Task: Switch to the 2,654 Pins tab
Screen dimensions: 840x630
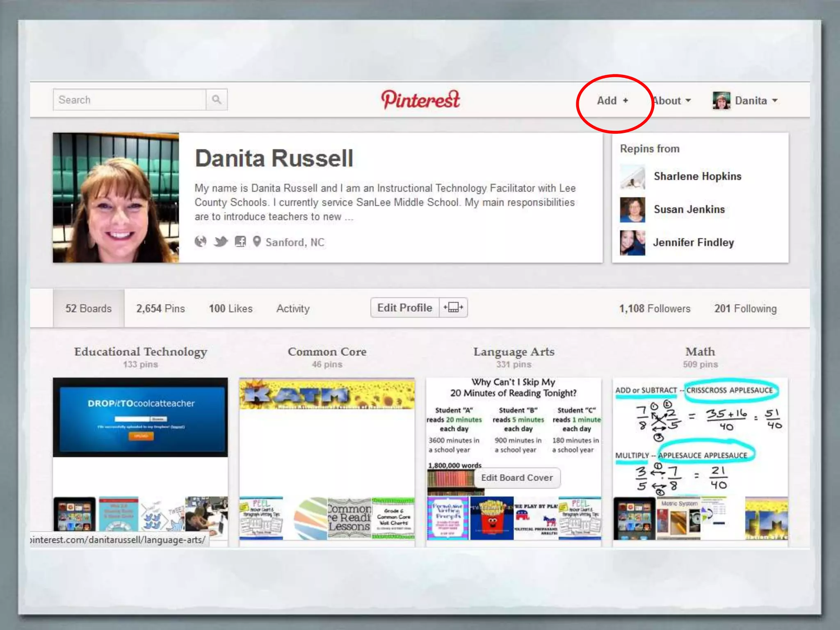Action: click(160, 308)
